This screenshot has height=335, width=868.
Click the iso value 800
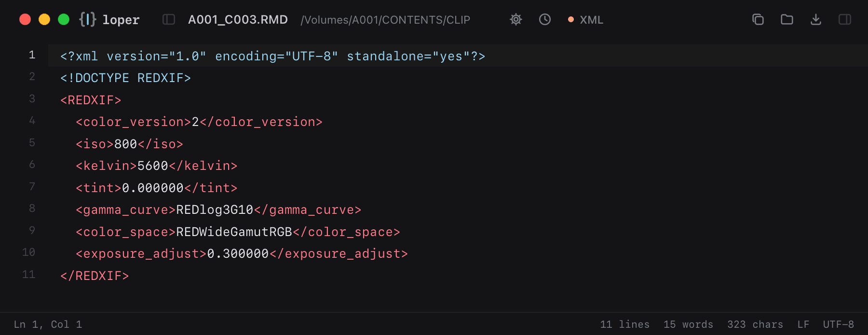[x=126, y=144]
